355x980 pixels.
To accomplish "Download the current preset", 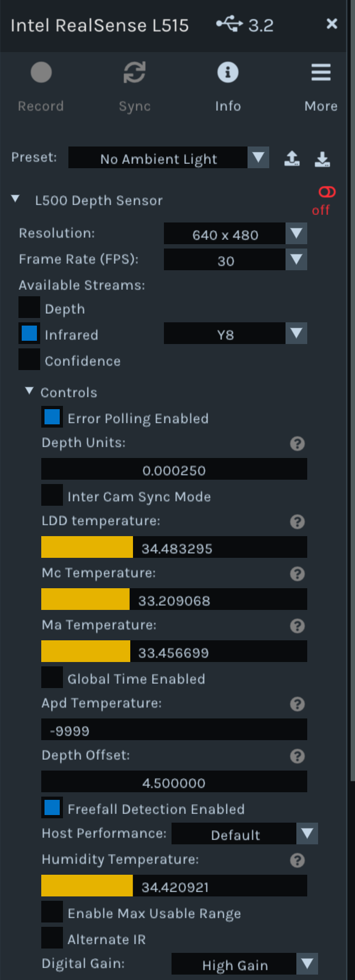I will point(322,158).
